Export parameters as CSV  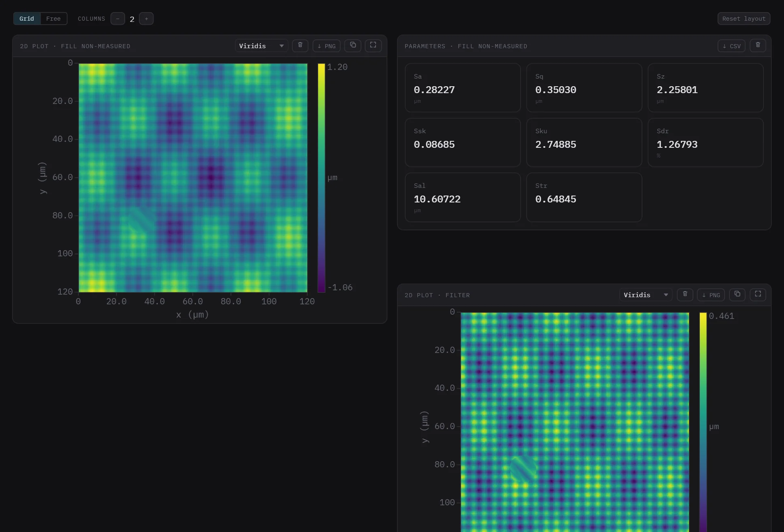pos(731,46)
